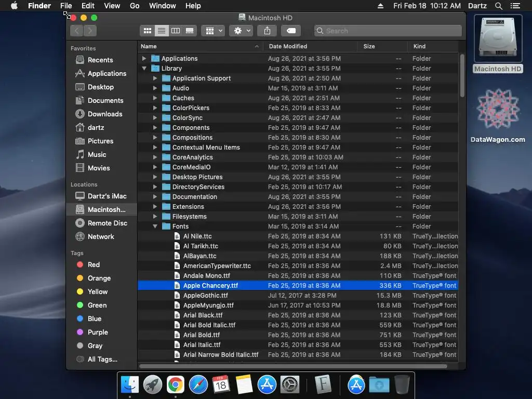Sort by the Name column header
Image resolution: width=532 pixels, height=399 pixels.
(x=200, y=46)
